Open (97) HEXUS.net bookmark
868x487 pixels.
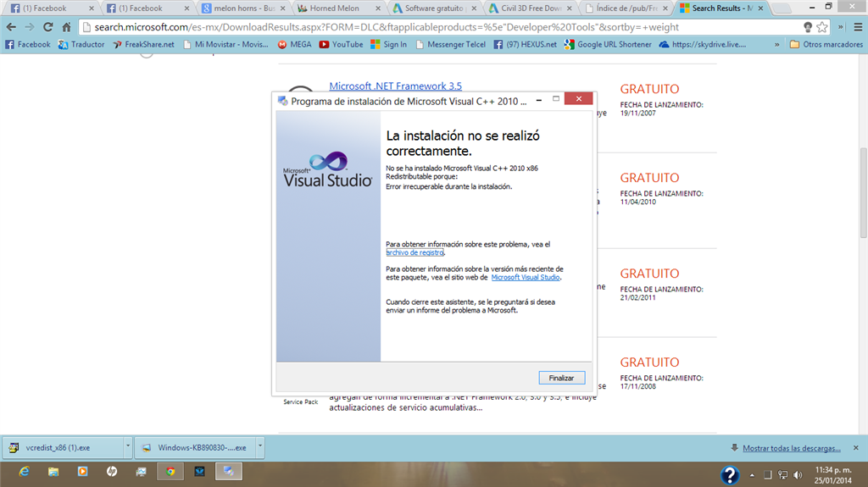click(x=525, y=44)
